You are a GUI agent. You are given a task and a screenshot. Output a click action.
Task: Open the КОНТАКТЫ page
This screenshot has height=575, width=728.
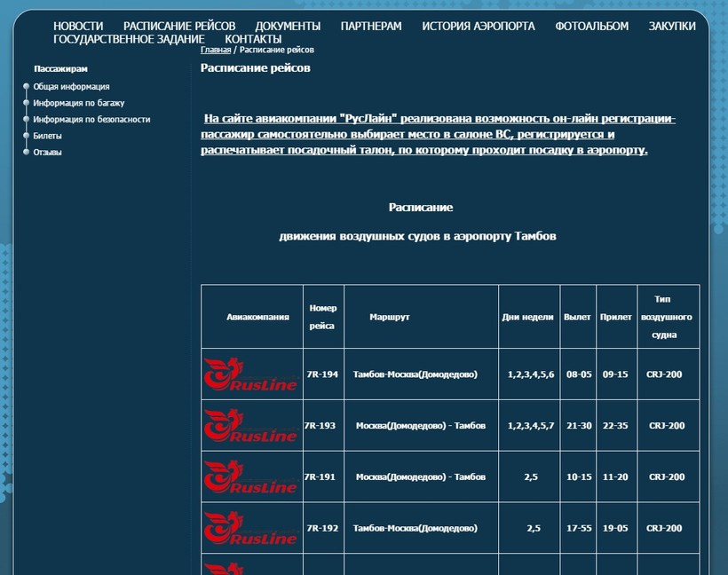(x=253, y=39)
